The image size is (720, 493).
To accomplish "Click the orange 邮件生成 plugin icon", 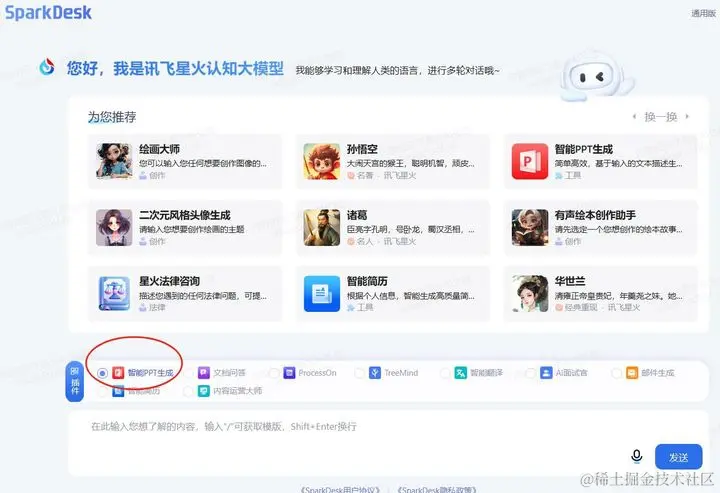I will click(632, 372).
